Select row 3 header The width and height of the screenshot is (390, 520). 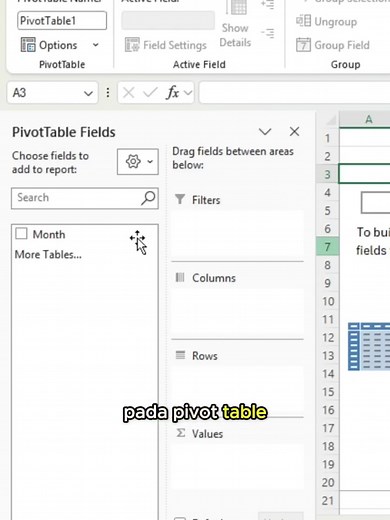pyautogui.click(x=327, y=174)
